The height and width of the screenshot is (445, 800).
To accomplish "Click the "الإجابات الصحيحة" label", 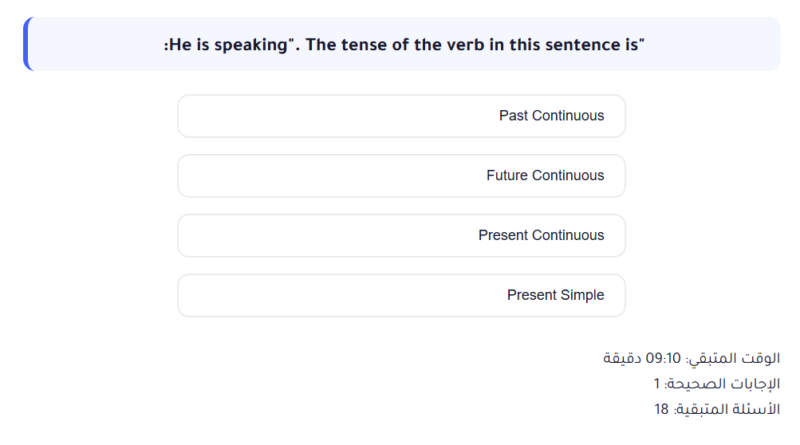I will pos(722,384).
